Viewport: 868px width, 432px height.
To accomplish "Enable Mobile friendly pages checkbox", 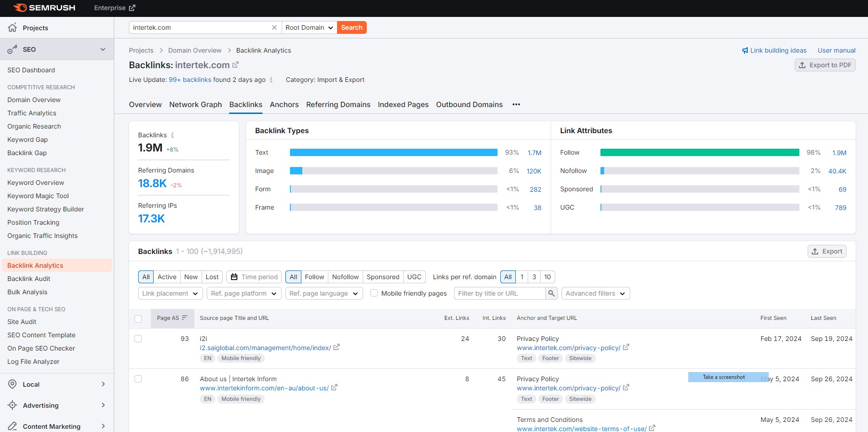I will point(374,293).
